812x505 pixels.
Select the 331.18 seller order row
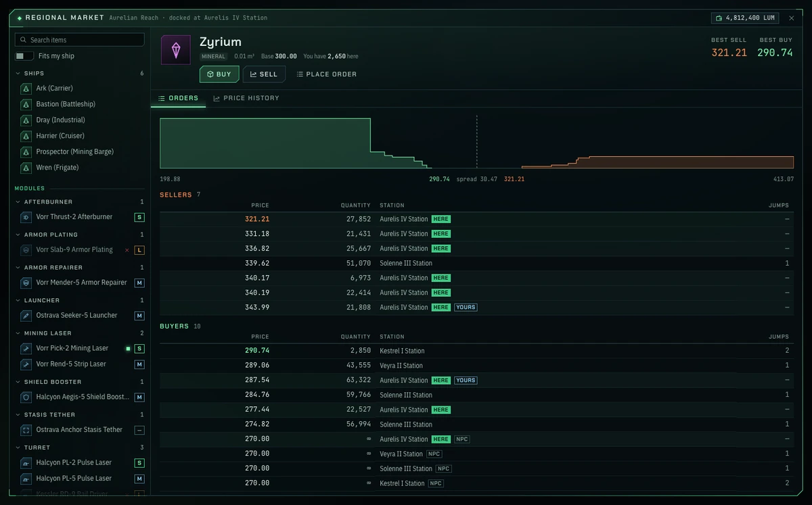pos(476,234)
